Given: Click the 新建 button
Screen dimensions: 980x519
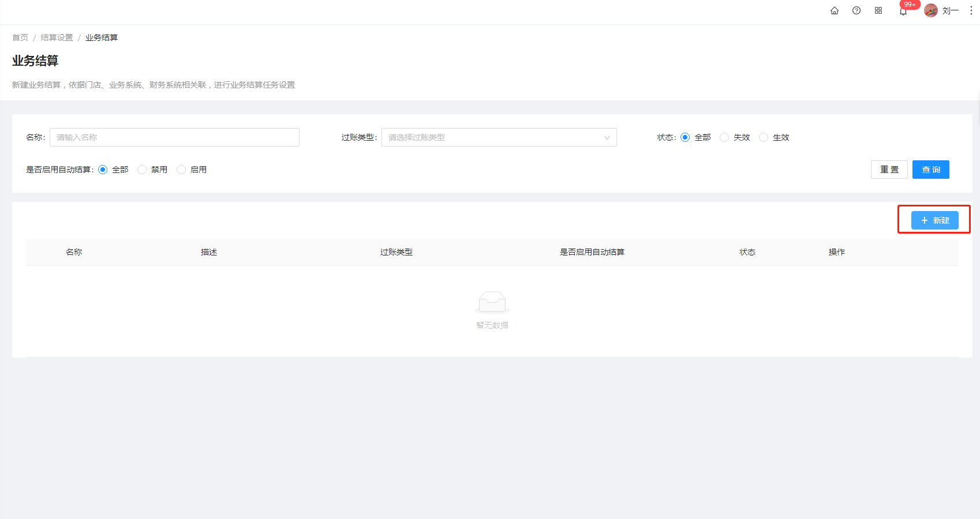Looking at the screenshot, I should click(935, 220).
